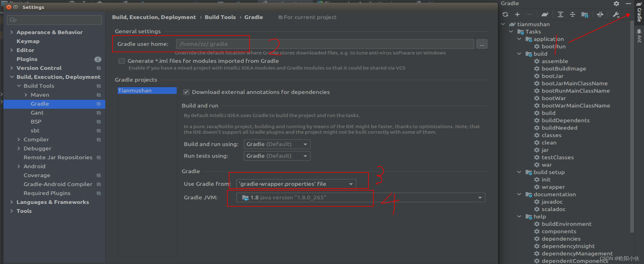The height and width of the screenshot is (264, 644).
Task: Unlink selected Gradle project with minus icon
Action: click(x=529, y=14)
